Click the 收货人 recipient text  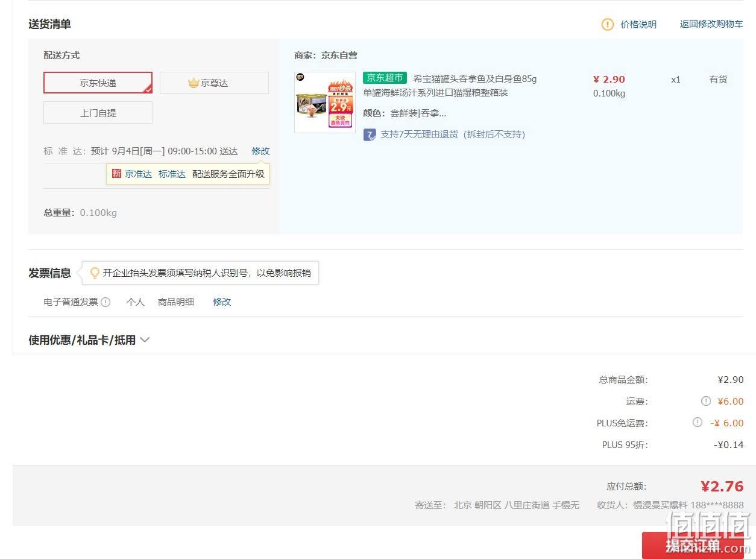click(670, 505)
